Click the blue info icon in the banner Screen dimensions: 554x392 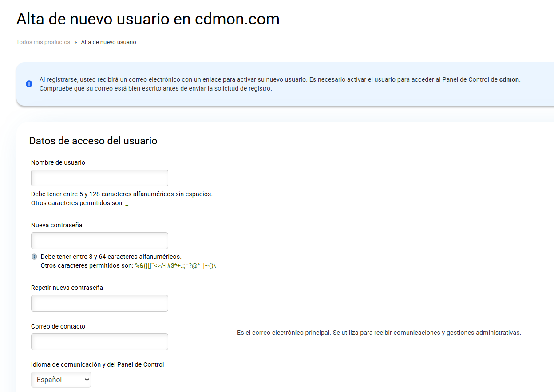pyautogui.click(x=29, y=84)
